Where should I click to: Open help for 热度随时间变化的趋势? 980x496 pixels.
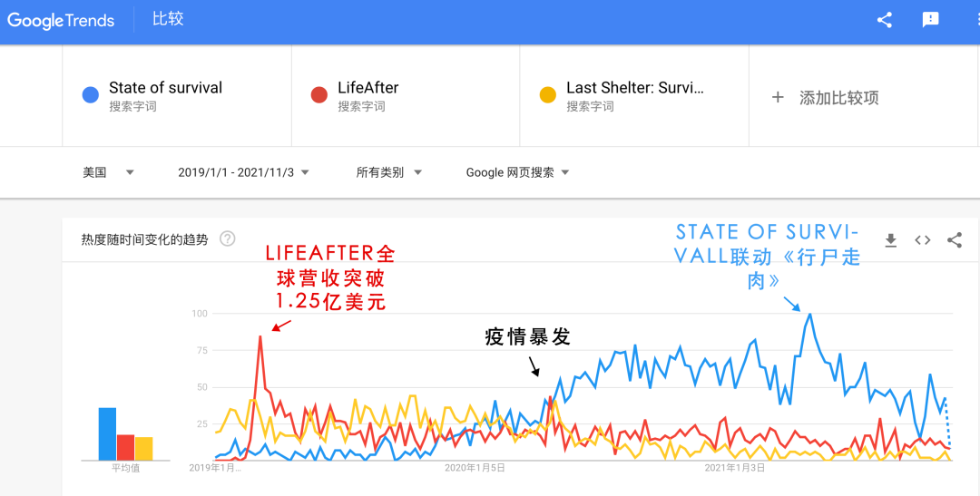point(228,239)
